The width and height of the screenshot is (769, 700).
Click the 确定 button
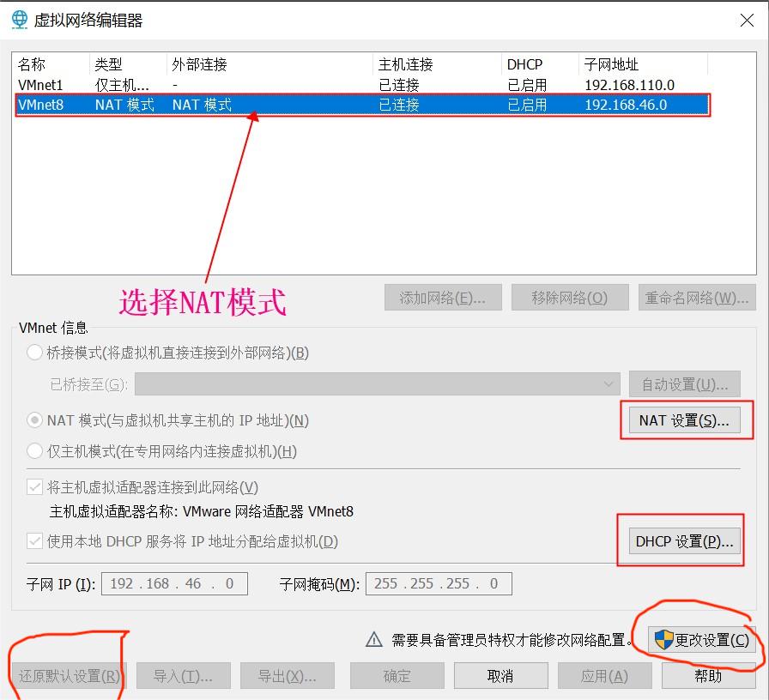click(x=397, y=676)
